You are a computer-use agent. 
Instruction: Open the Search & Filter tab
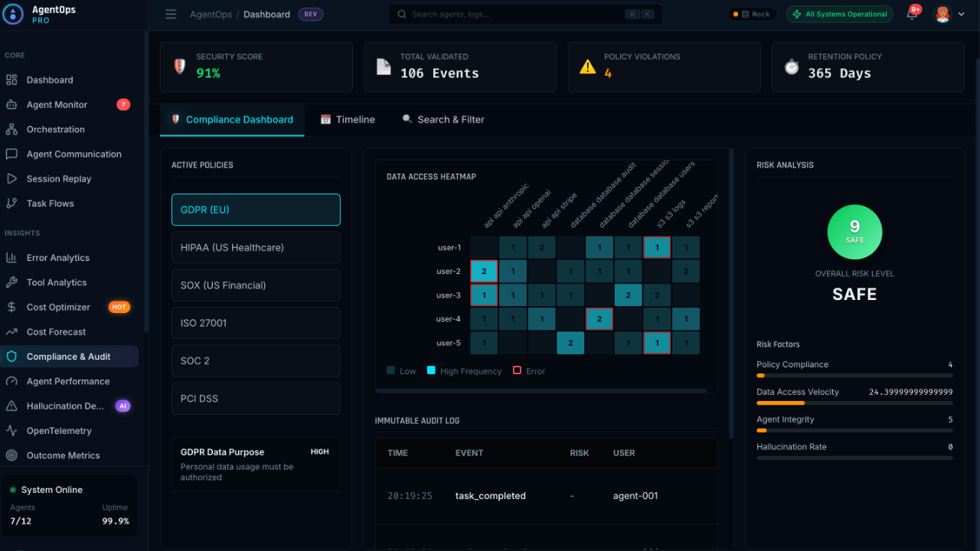click(443, 119)
